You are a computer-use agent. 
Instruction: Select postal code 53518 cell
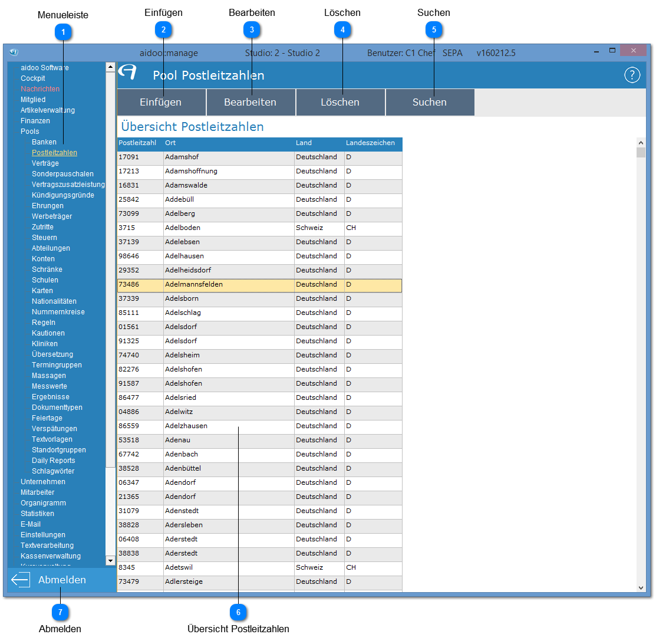tap(140, 440)
